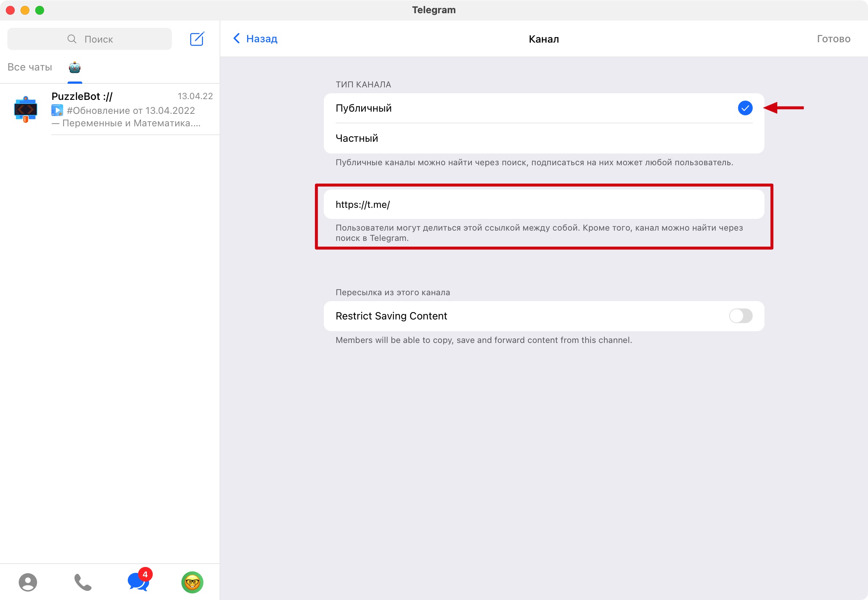868x600 pixels.
Task: Click the Пересылка из этого канала label
Action: tap(393, 293)
